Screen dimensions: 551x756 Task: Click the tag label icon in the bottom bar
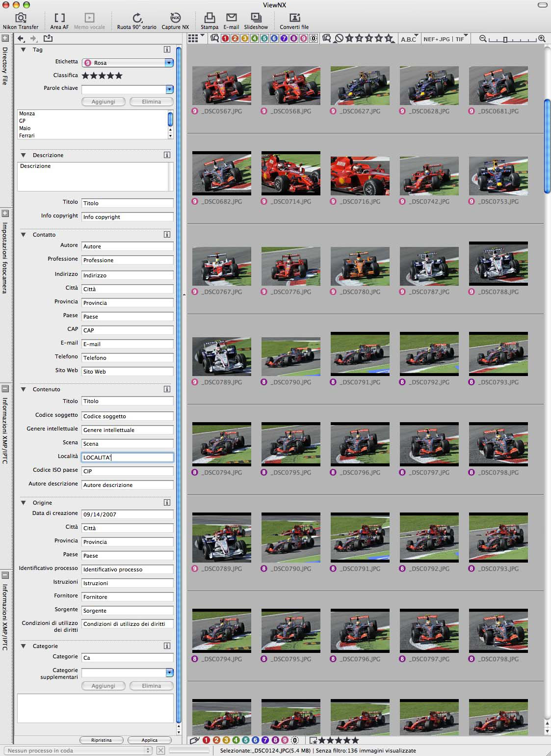(194, 740)
